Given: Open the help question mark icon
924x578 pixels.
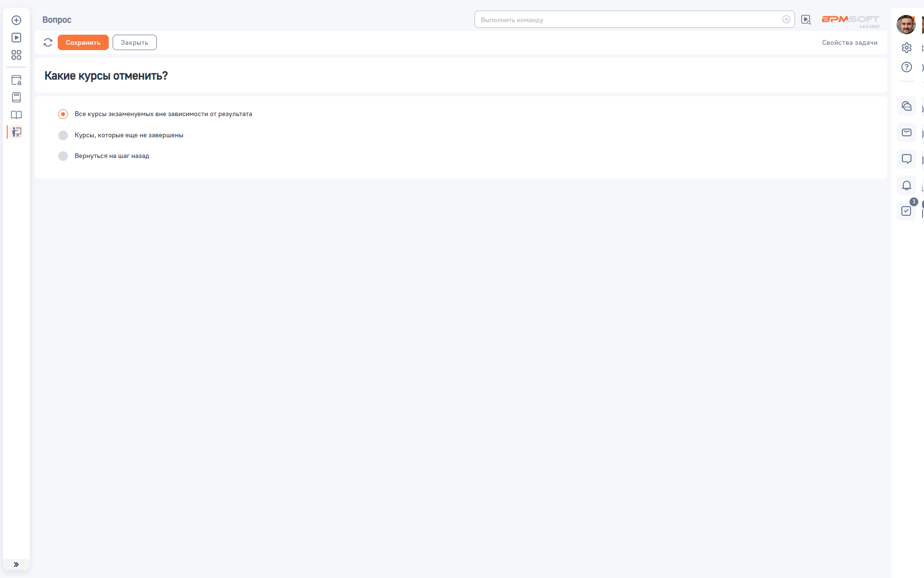Looking at the screenshot, I should 906,67.
